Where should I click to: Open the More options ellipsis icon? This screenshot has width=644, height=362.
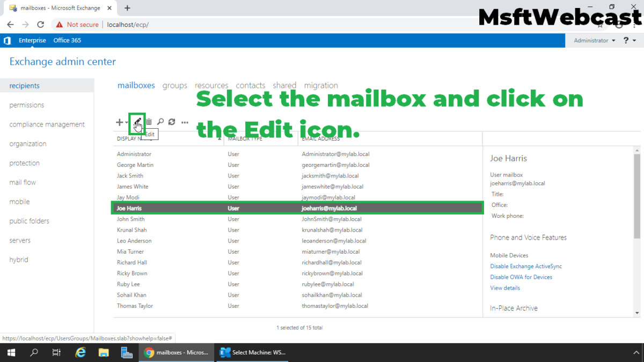tap(185, 122)
